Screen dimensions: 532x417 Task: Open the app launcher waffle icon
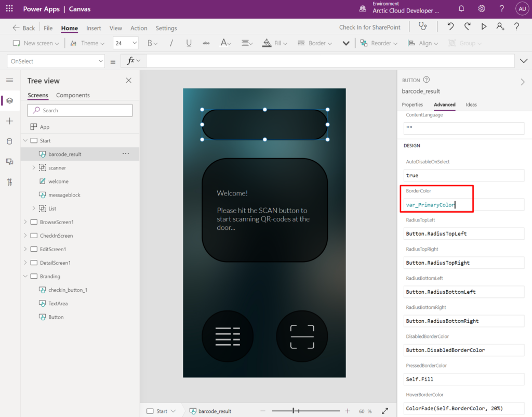[x=9, y=9]
